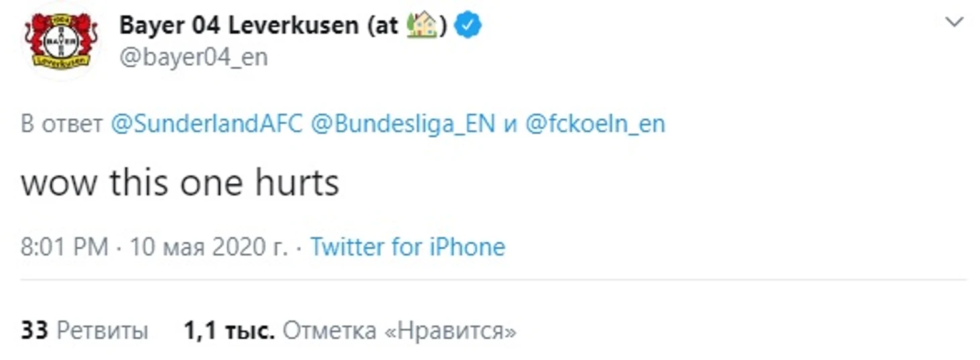Viewport: 980px width, 360px height.
Task: Click the blue verified badge checkmark
Action: pyautogui.click(x=468, y=26)
